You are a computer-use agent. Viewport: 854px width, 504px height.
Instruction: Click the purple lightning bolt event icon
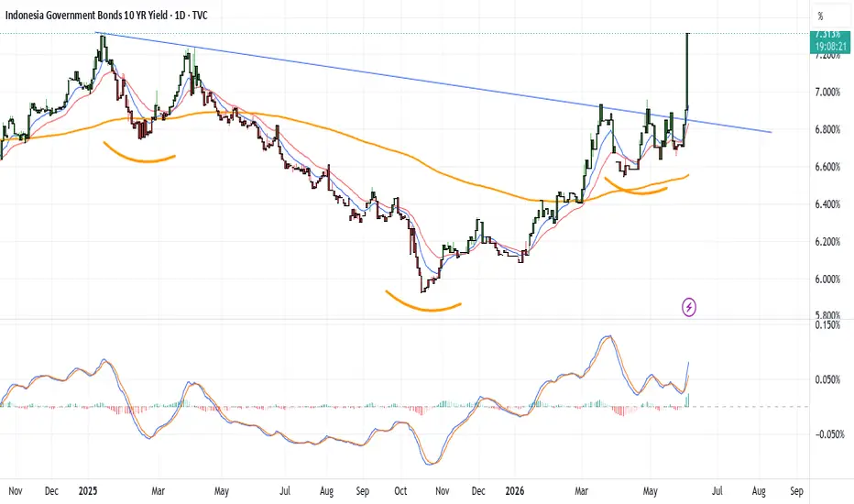(x=688, y=307)
